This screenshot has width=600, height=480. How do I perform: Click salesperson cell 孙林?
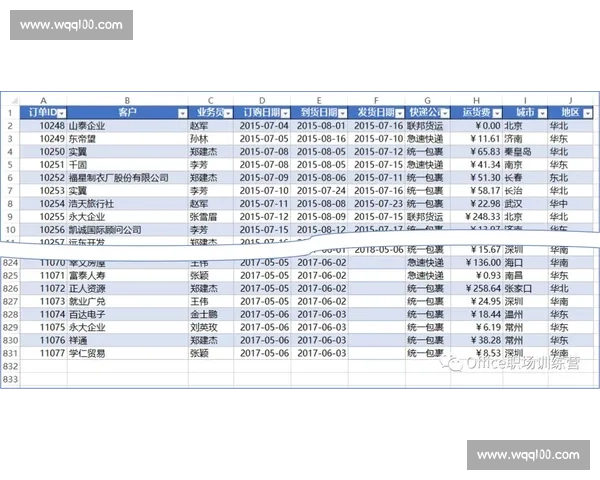[210, 139]
